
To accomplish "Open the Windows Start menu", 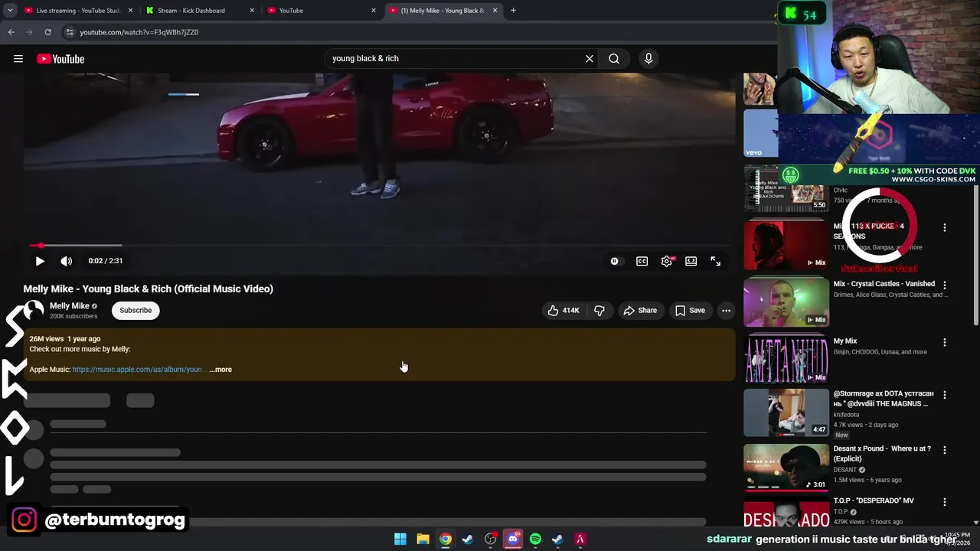I will click(400, 539).
